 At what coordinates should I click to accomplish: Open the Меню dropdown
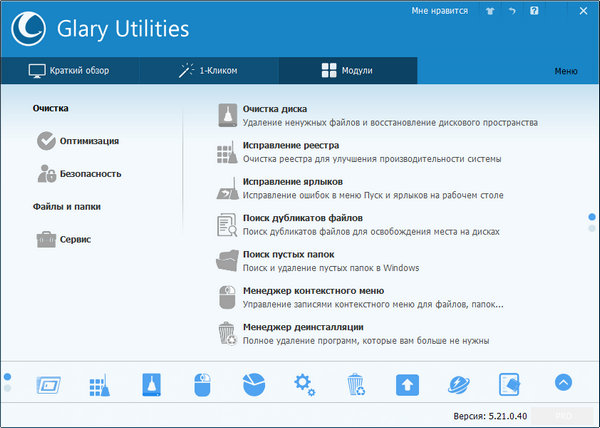click(x=565, y=72)
